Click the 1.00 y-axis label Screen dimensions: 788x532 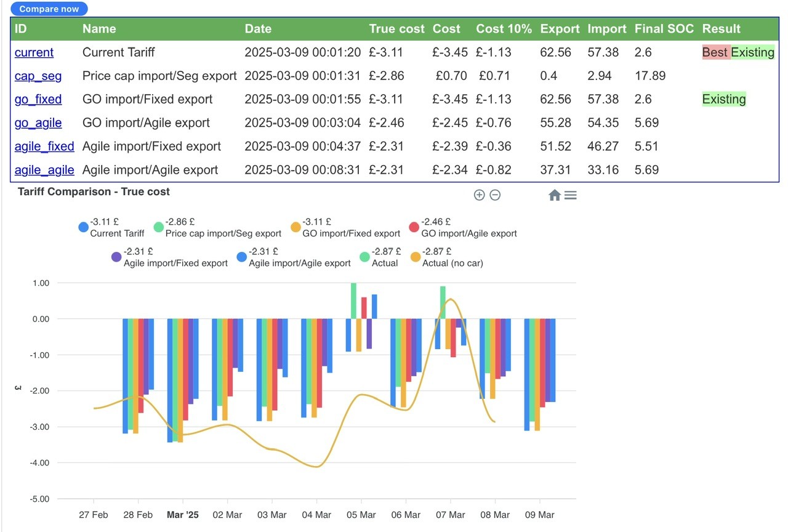(x=41, y=283)
